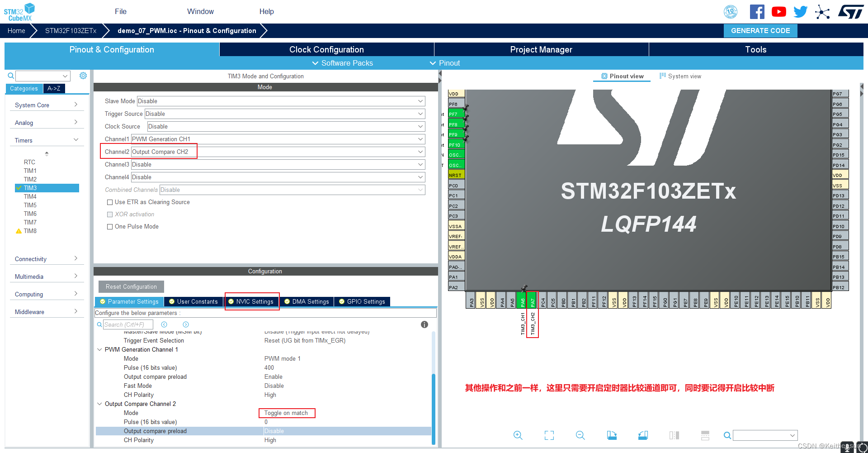Open the GPIO Settings tab
The image size is (868, 453).
point(362,301)
